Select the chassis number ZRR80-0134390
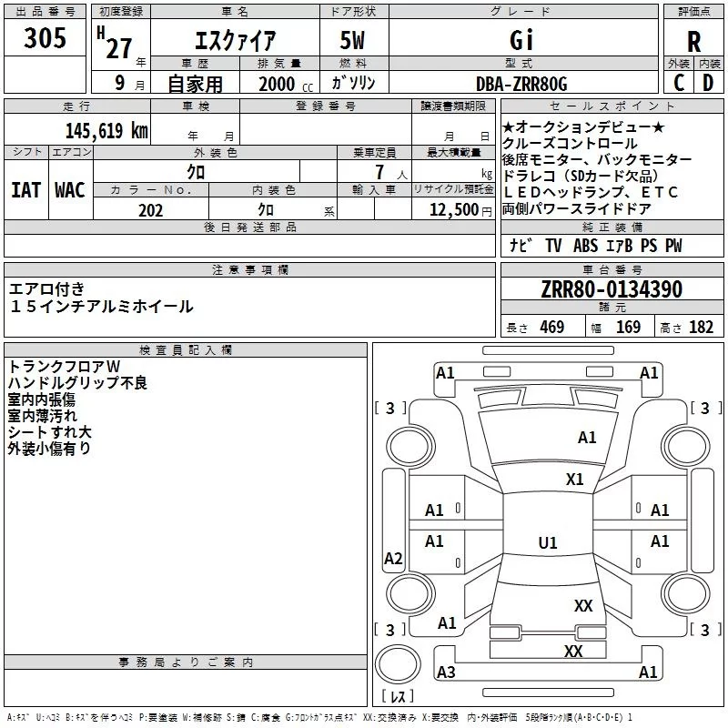The image size is (728, 728). tap(612, 290)
